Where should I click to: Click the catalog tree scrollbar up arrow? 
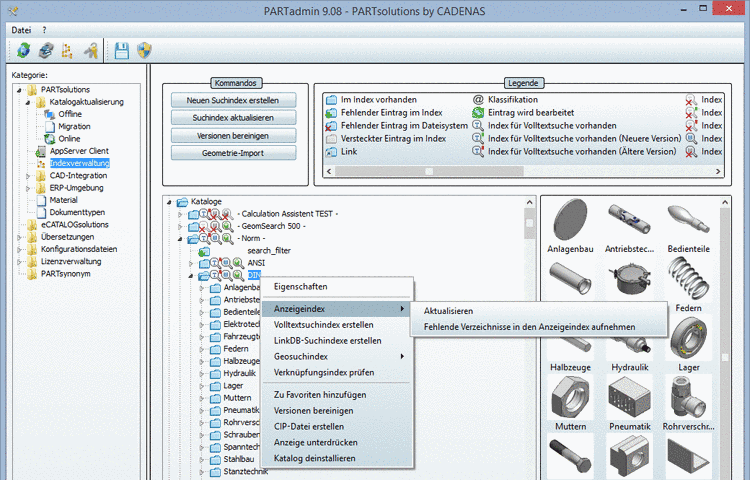529,202
